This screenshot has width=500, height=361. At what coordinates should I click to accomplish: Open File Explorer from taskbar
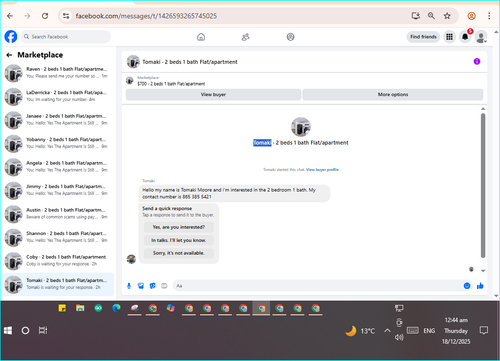click(x=80, y=308)
